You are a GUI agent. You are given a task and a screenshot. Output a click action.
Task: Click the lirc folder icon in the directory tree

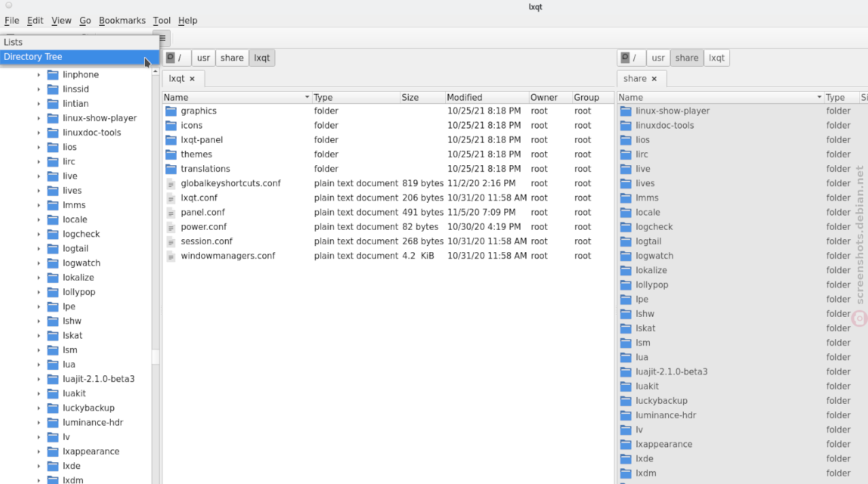coord(52,162)
